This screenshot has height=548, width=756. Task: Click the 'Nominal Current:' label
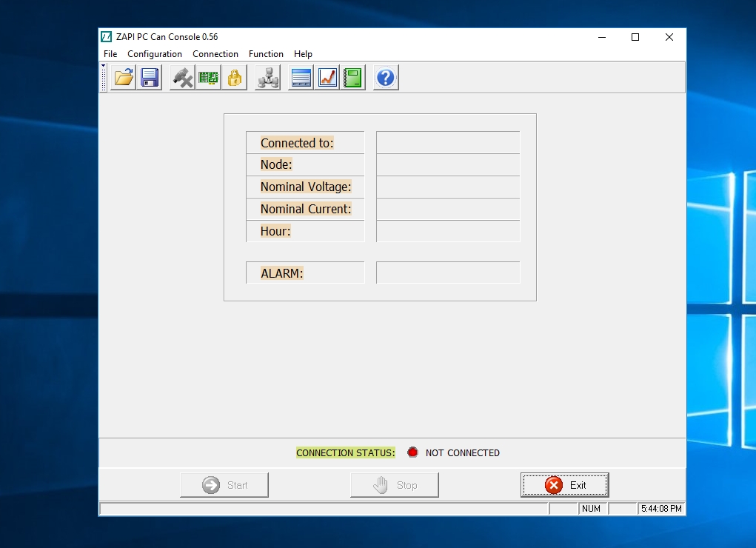pyautogui.click(x=306, y=209)
